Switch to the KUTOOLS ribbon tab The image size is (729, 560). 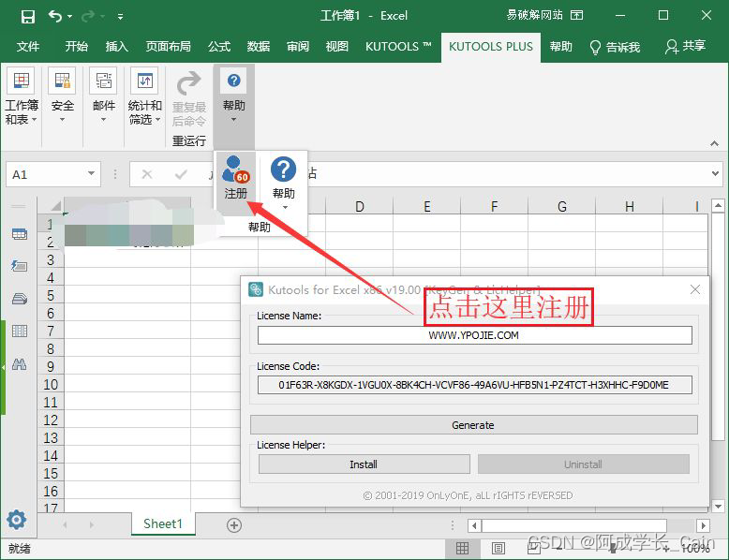click(x=398, y=47)
